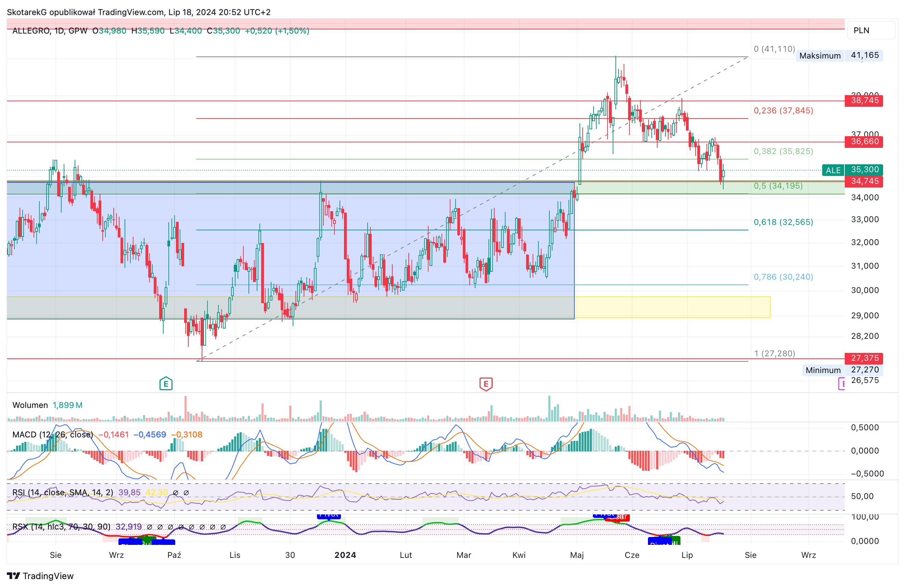This screenshot has height=588, width=905.
Task: Click the 2024 year label on time axis
Action: tap(345, 555)
